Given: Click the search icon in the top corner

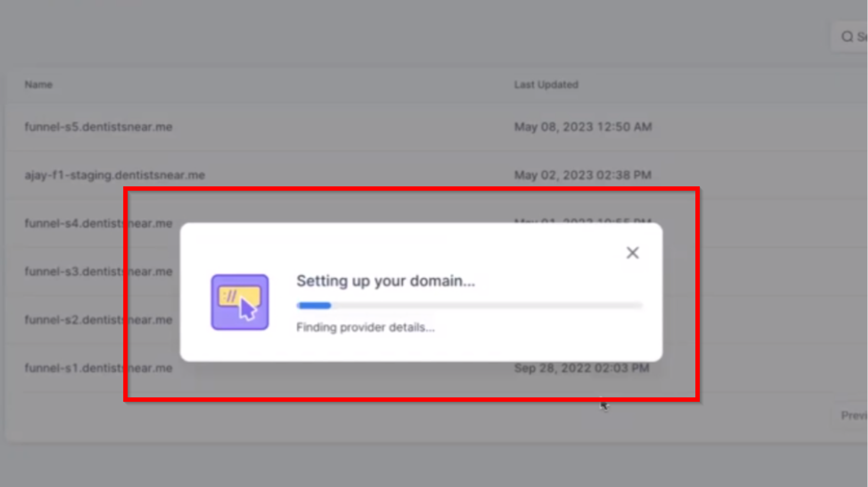Looking at the screenshot, I should pyautogui.click(x=847, y=37).
